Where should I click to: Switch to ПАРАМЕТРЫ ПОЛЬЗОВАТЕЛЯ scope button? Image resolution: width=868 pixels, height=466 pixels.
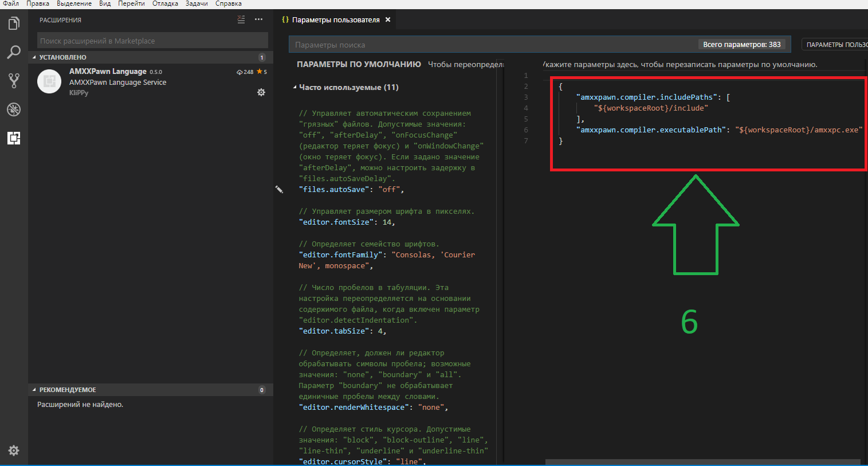pyautogui.click(x=835, y=44)
